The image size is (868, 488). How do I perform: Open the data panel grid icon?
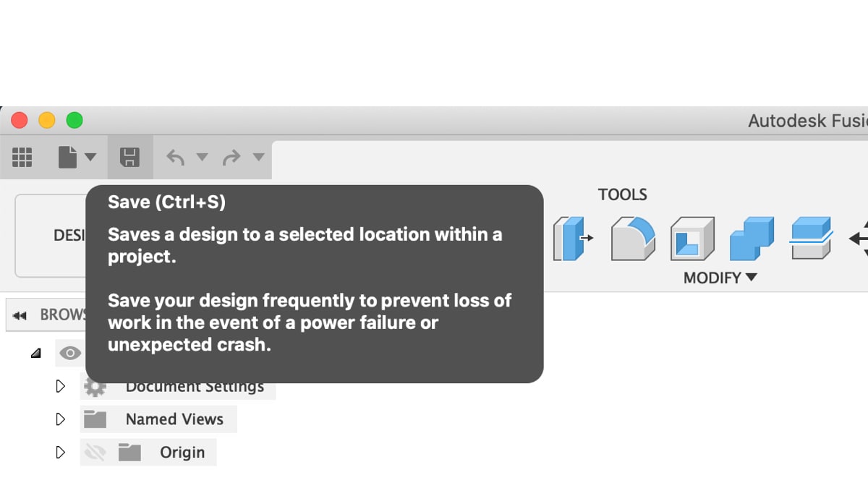[22, 157]
